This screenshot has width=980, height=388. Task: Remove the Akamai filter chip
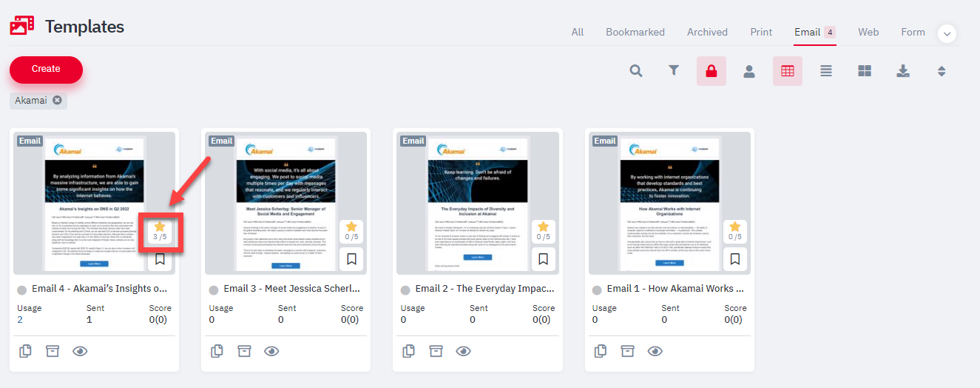57,100
